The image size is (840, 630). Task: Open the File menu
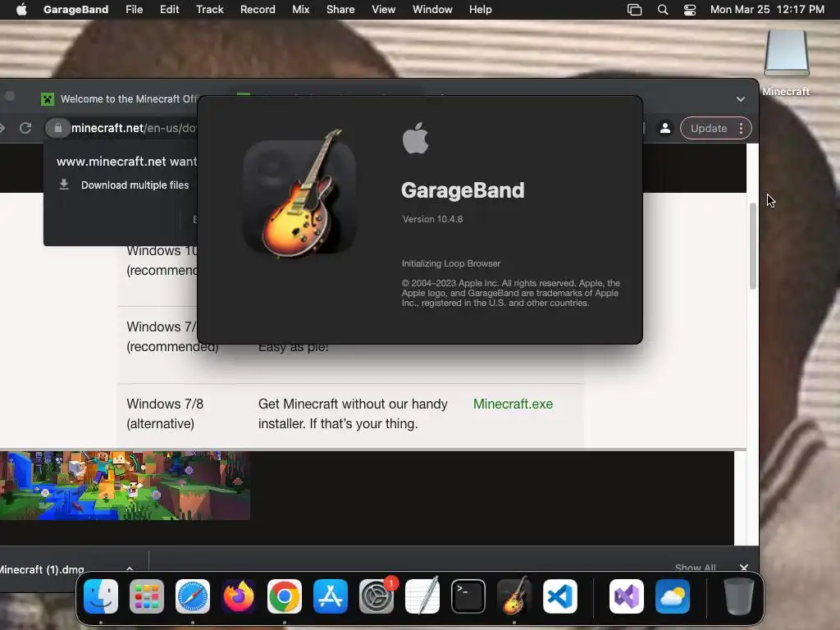[134, 9]
